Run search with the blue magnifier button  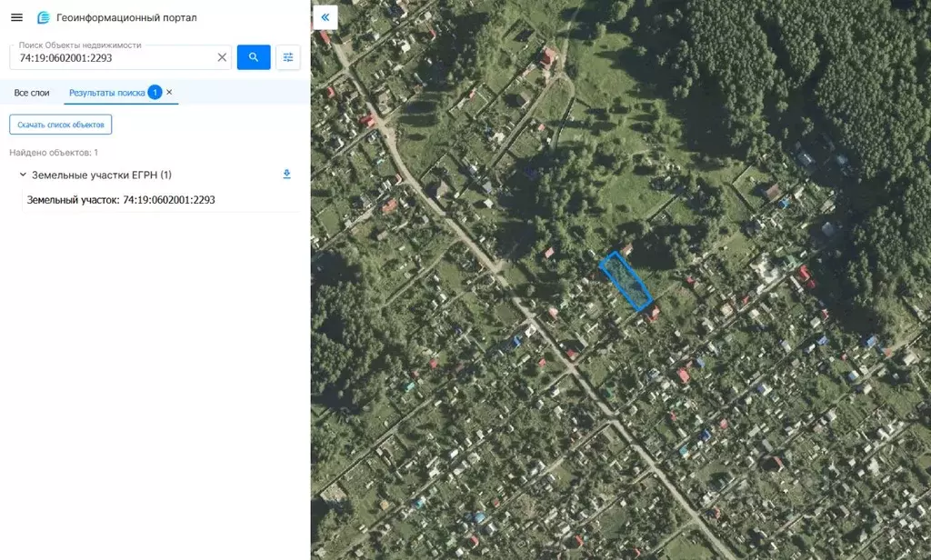[x=254, y=57]
